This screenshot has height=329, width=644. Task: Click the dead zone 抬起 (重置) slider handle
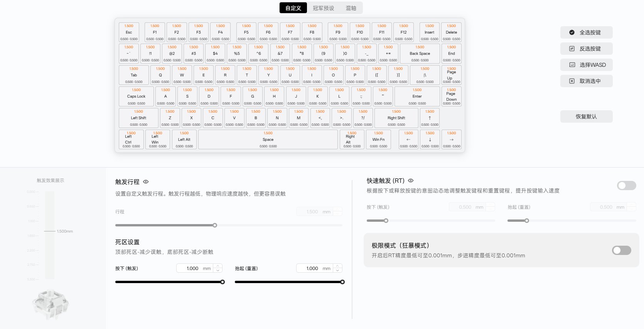342,282
